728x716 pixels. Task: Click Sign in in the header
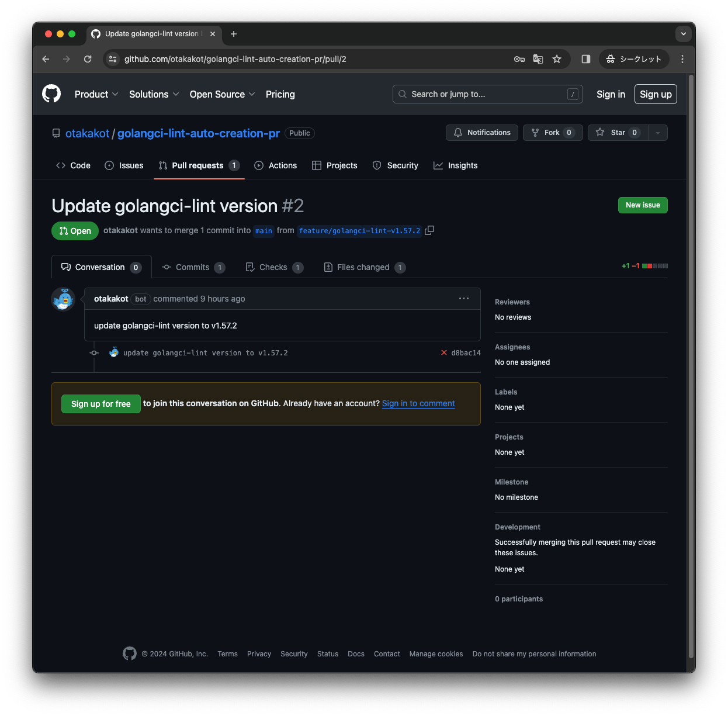pyautogui.click(x=611, y=94)
